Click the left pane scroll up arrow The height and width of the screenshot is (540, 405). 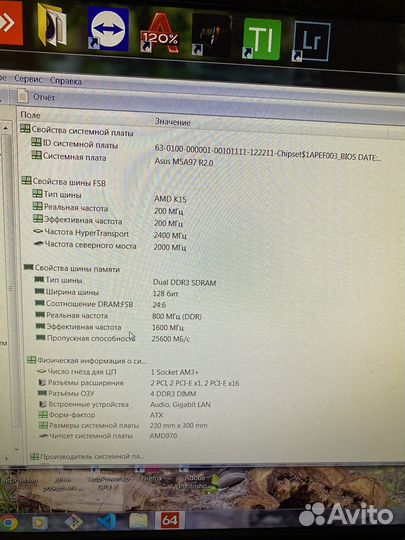5,128
